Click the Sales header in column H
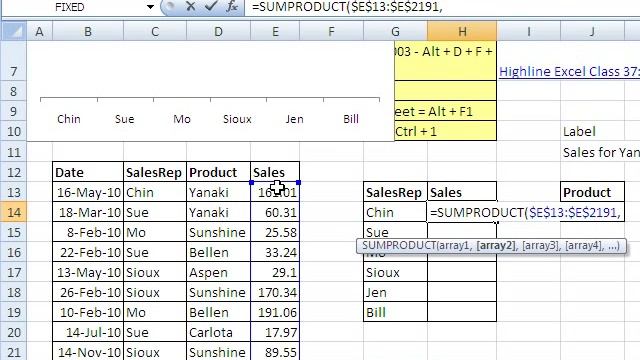The image size is (640, 360). pyautogui.click(x=462, y=192)
